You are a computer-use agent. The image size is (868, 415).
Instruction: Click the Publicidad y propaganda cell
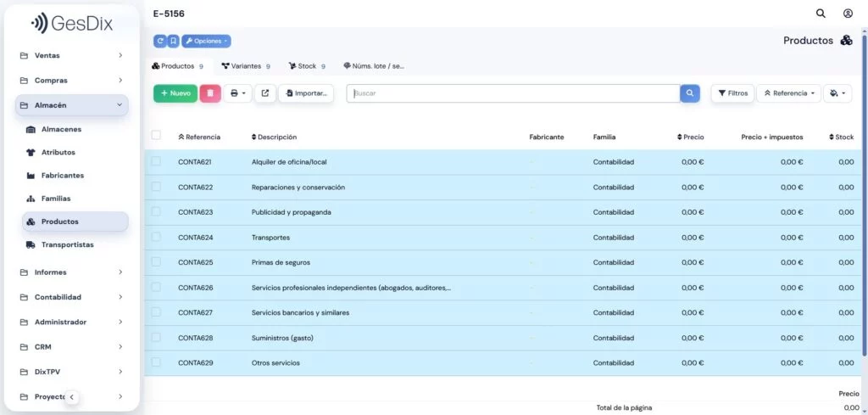pyautogui.click(x=292, y=212)
